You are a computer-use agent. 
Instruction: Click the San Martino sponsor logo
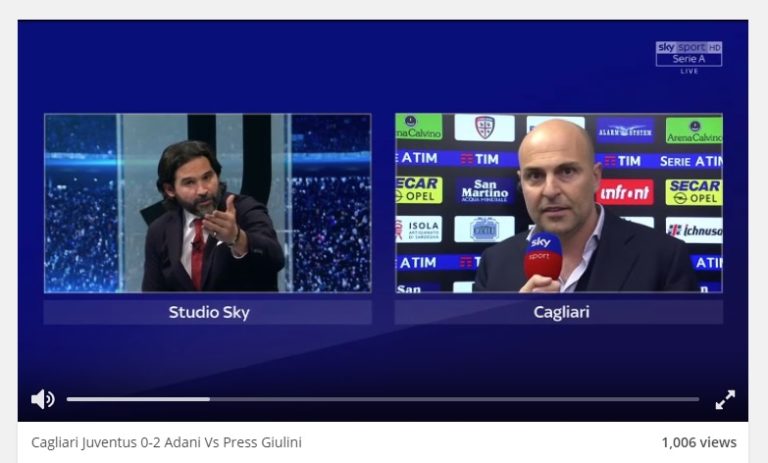484,191
